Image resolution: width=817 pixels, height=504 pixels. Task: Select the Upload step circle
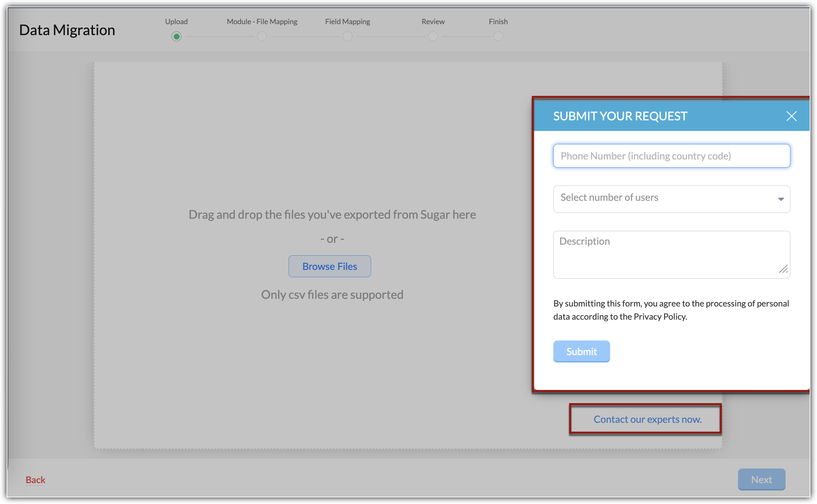point(176,37)
